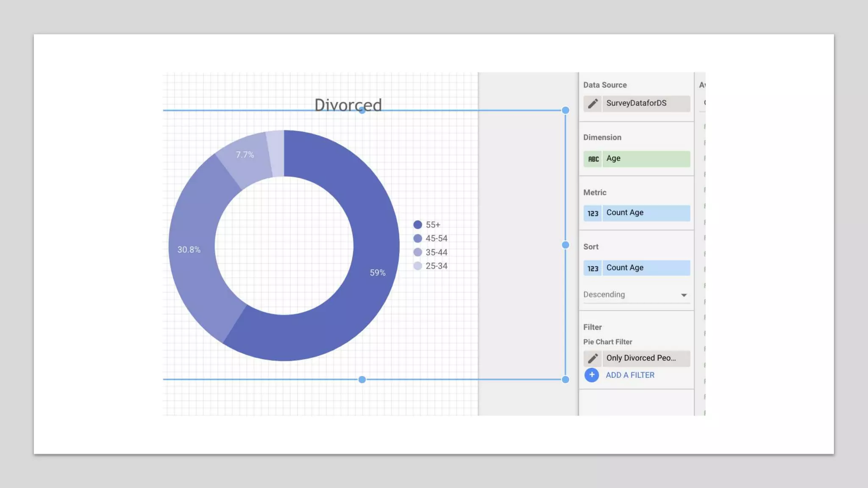Click the SurveyDataforDS data source field

[x=646, y=103]
